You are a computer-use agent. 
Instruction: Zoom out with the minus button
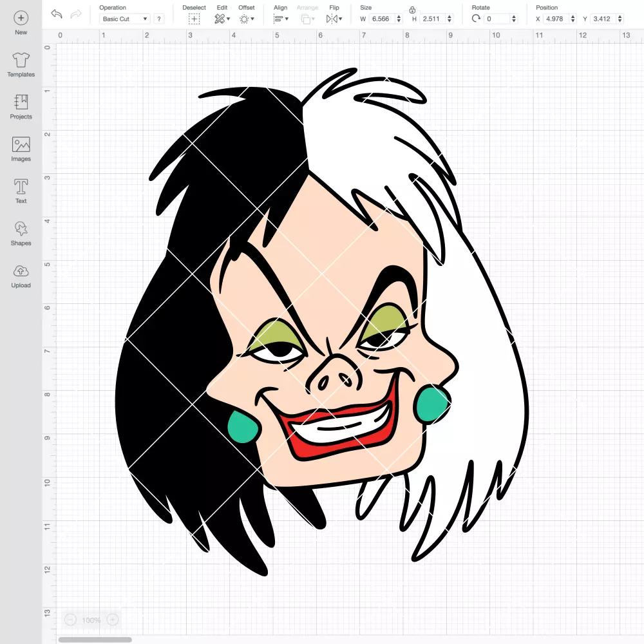point(71,620)
